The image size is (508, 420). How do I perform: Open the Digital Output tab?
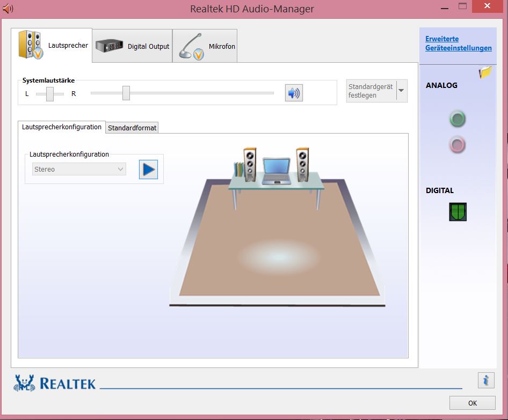[132, 46]
